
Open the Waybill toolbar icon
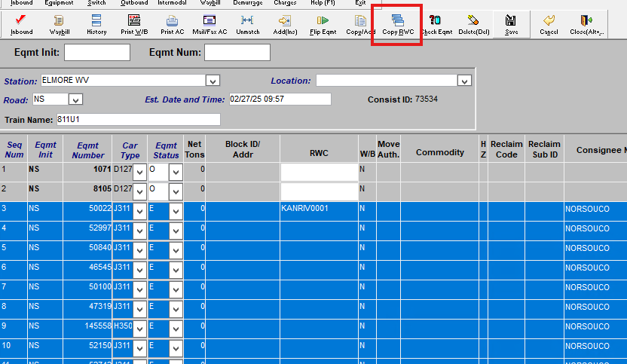60,24
